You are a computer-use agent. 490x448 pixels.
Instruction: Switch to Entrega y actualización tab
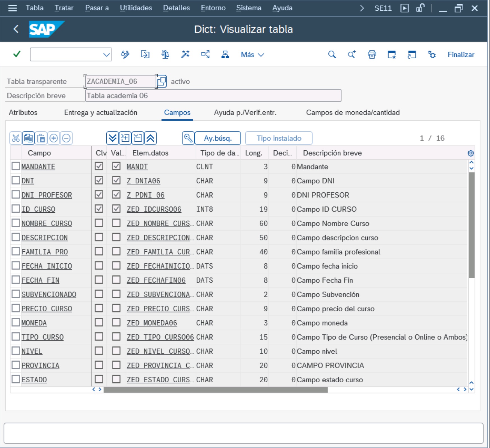pyautogui.click(x=100, y=112)
